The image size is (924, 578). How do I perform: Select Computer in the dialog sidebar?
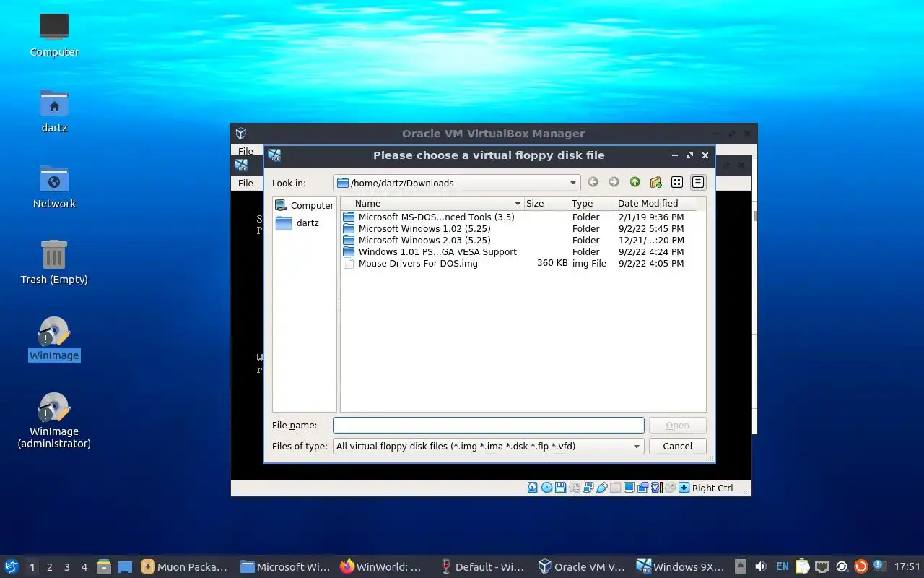point(305,205)
